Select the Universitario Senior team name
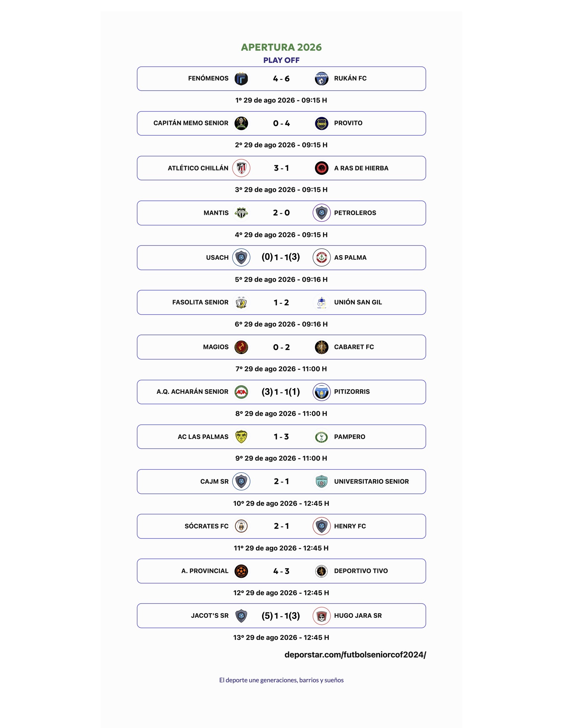 pyautogui.click(x=371, y=481)
